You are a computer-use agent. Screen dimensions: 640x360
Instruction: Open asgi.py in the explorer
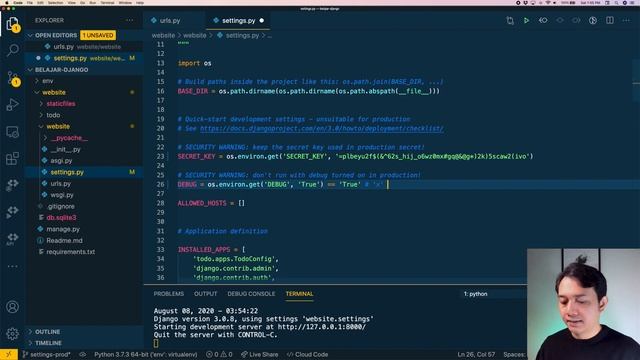(x=84, y=161)
